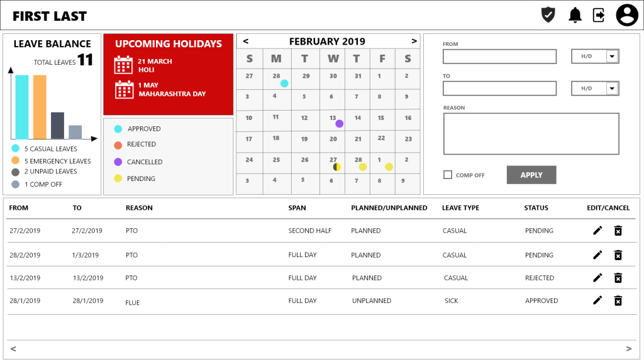This screenshot has height=362, width=644.
Task: Open the user profile avatar icon
Action: point(627,15)
